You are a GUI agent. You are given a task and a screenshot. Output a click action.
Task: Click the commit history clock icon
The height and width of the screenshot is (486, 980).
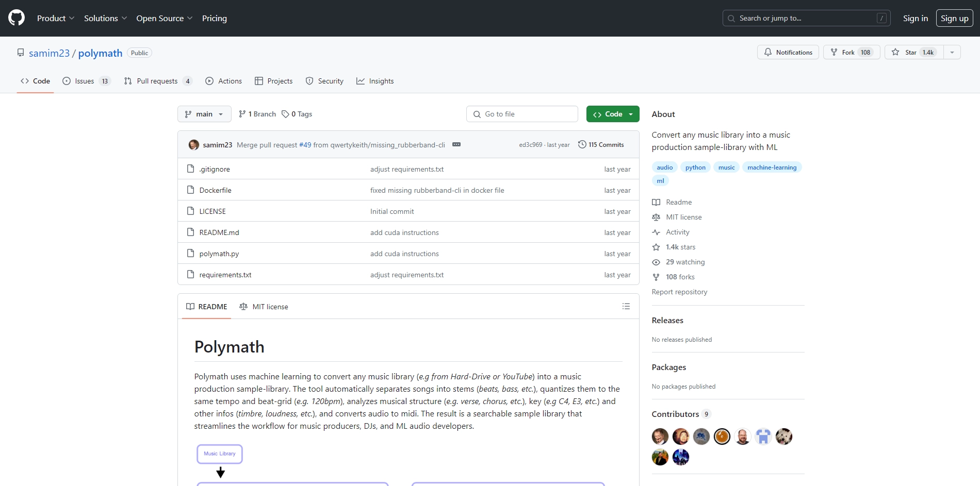click(x=582, y=145)
